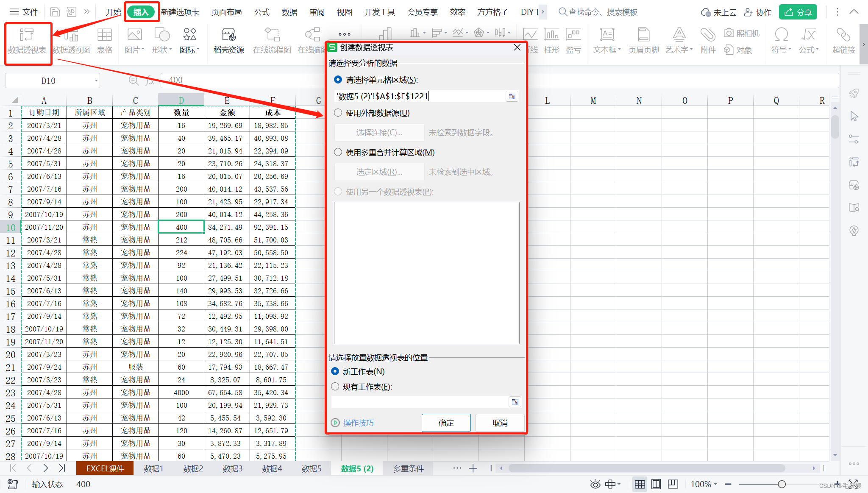This screenshot has width=868, height=493.
Task: Click the range selector icon beside cell range
Action: (512, 97)
